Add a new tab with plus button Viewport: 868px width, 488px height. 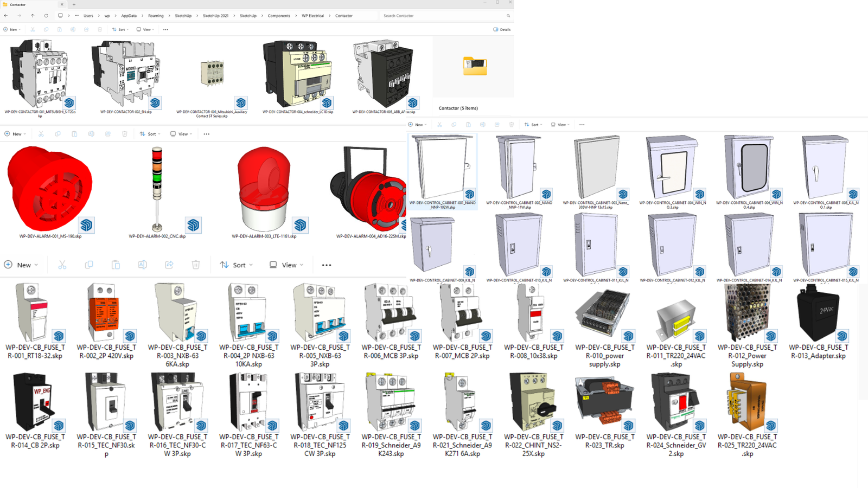(74, 4)
